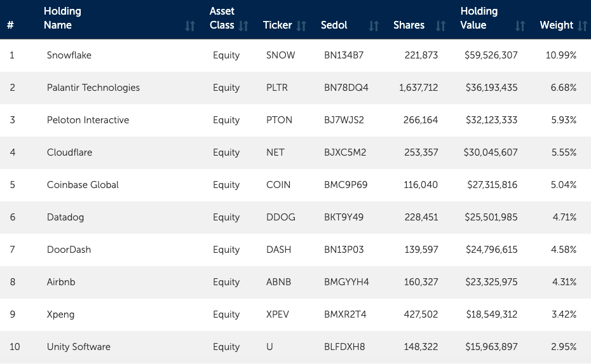Click ticker COIN
The image size is (591, 364).
[278, 185]
